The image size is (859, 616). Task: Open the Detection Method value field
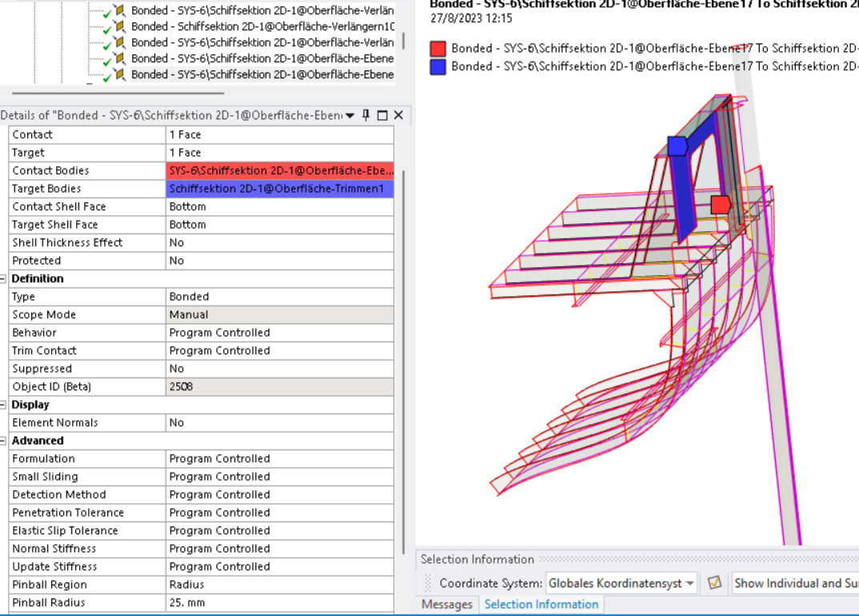(x=280, y=495)
